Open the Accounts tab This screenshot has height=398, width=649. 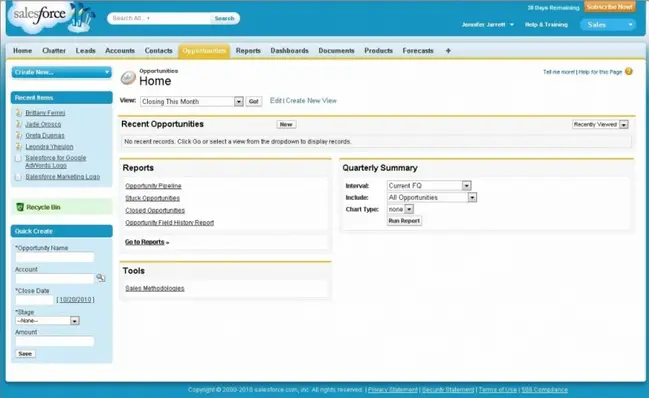click(120, 50)
